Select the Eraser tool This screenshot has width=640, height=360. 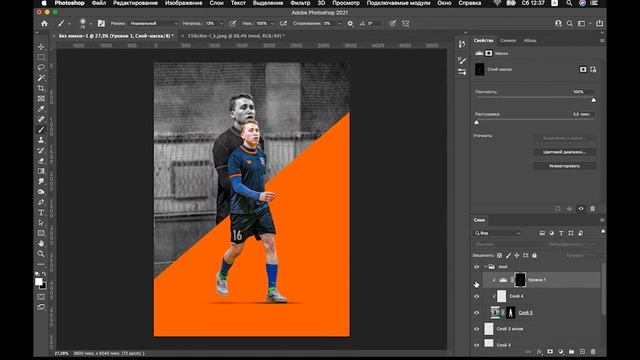[41, 161]
